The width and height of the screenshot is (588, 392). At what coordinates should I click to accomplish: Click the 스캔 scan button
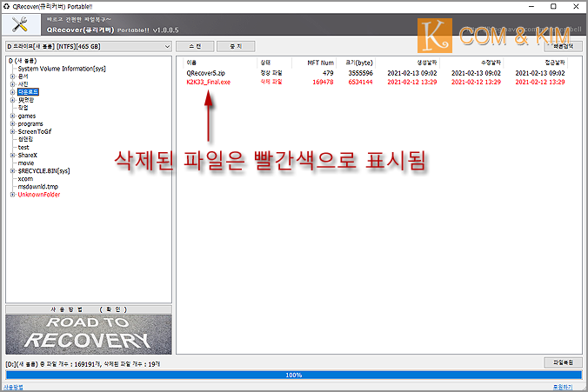click(x=195, y=46)
